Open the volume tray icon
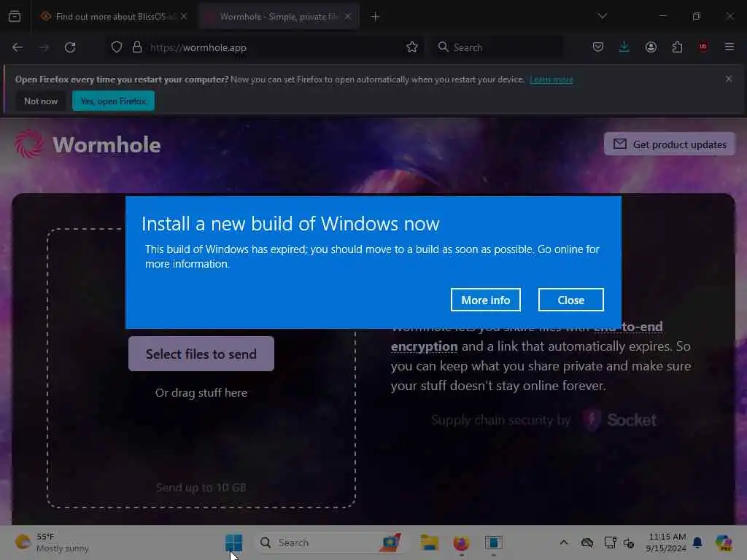This screenshot has width=747, height=560. [629, 542]
